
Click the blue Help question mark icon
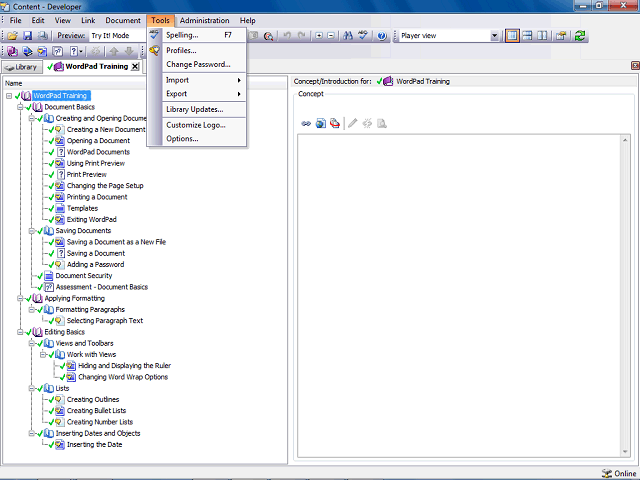382,36
